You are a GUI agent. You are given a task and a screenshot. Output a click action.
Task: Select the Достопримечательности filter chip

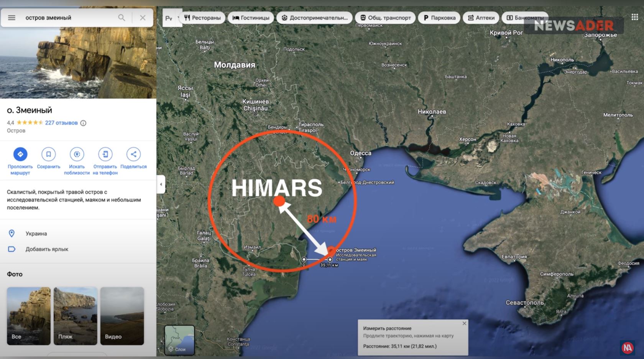click(x=315, y=18)
